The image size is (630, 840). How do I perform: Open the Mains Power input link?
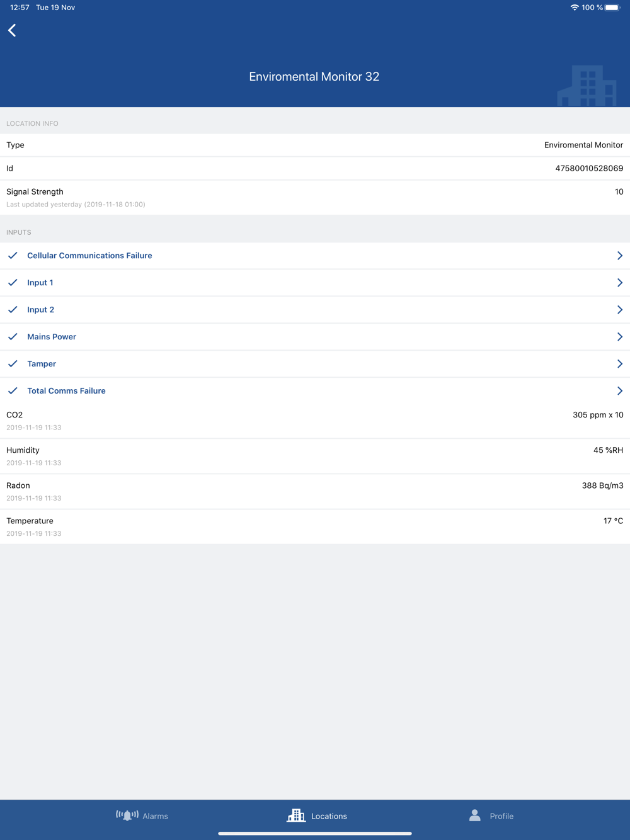[52, 337]
